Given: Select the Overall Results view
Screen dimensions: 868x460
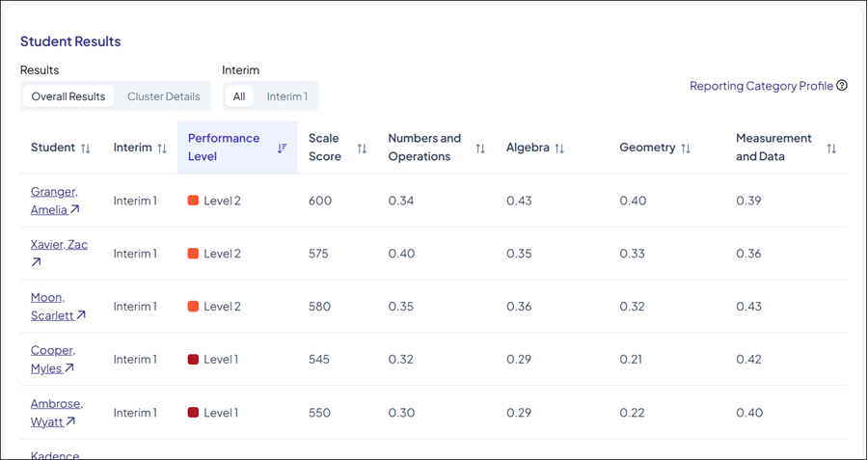Looking at the screenshot, I should point(68,96).
